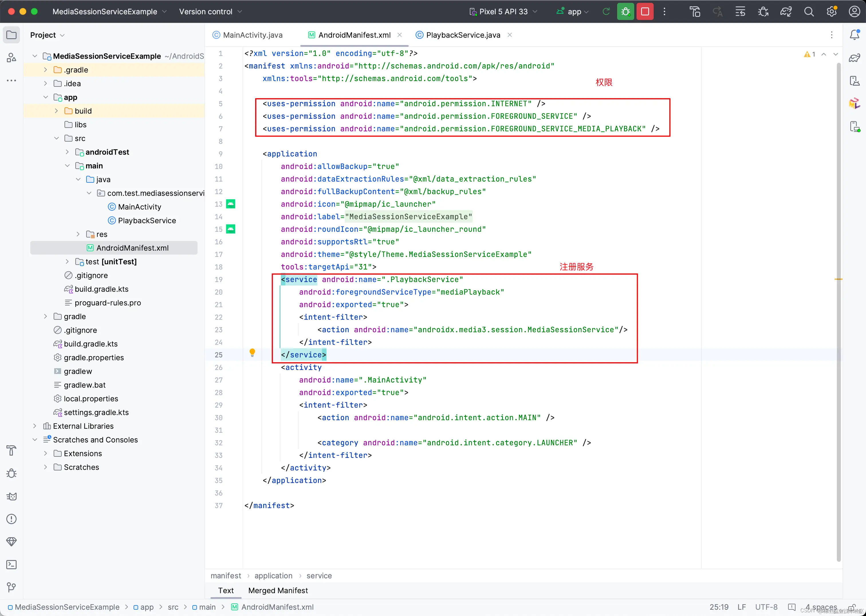
Task: Collapse the java folder
Action: point(78,179)
